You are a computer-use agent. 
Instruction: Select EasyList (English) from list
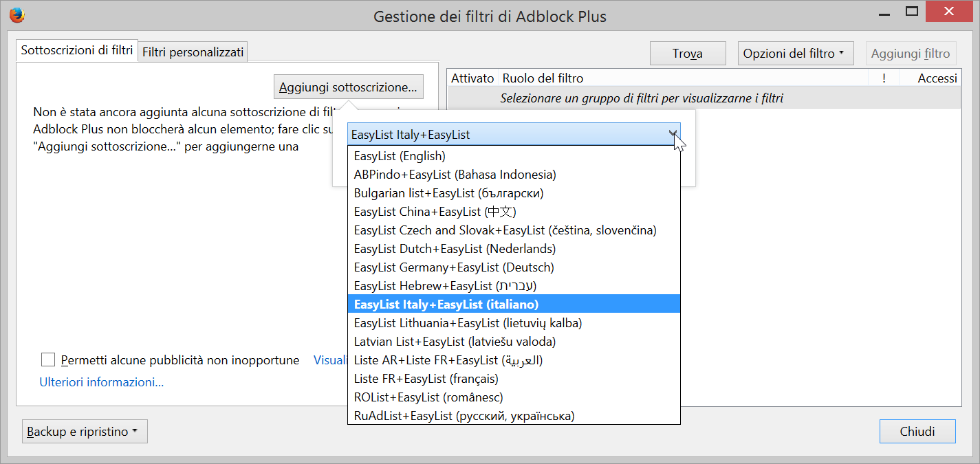click(x=514, y=156)
